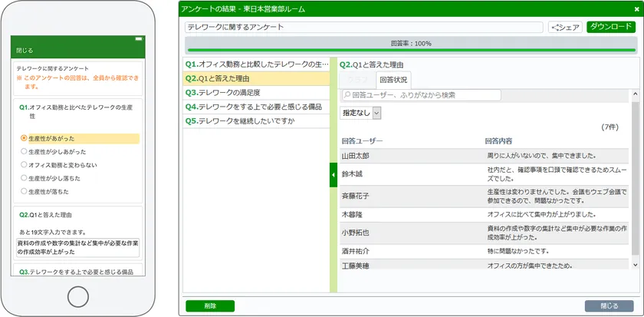Click the (7件) count label
The image size is (644, 317).
[x=610, y=127]
